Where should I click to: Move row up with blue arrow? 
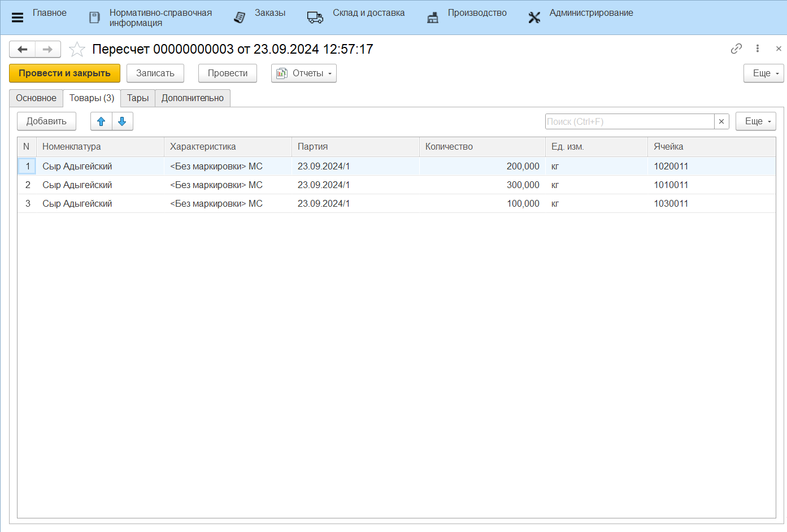click(x=101, y=121)
